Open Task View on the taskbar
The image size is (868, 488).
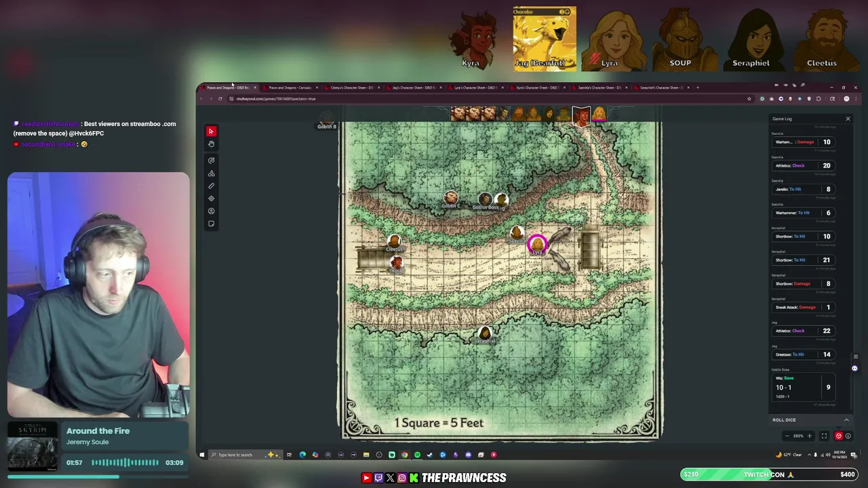point(289,455)
